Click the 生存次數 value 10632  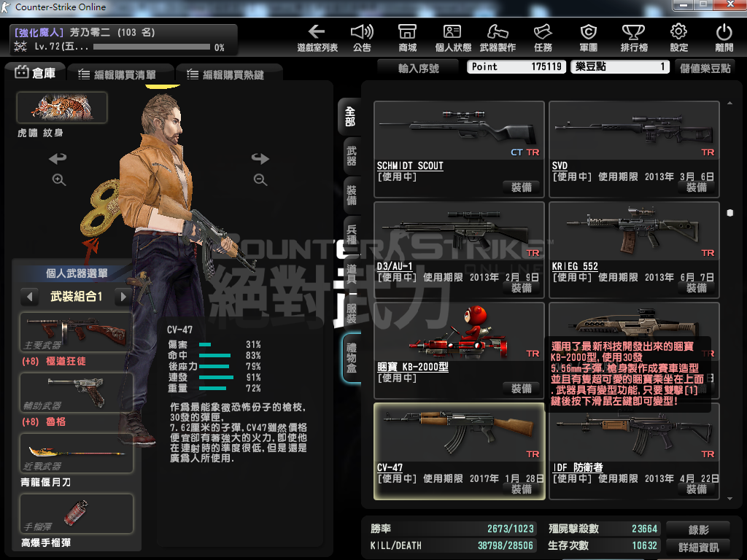tap(645, 545)
